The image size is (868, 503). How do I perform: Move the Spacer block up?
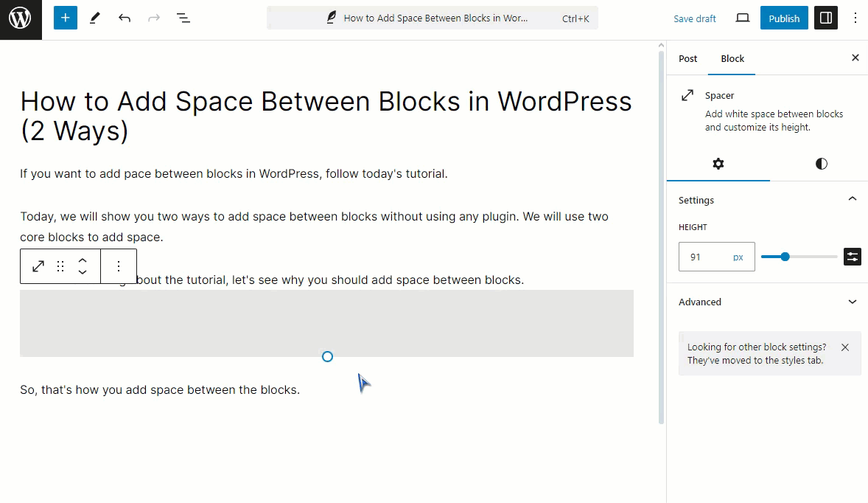click(x=83, y=260)
